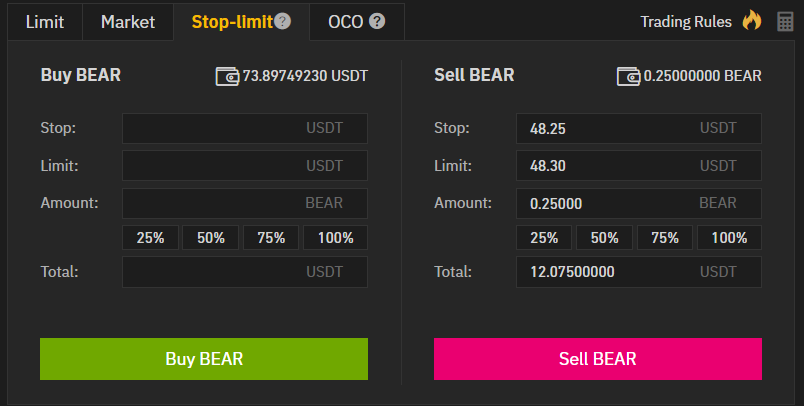Select 25% of balance in Buy panel

coord(151,238)
